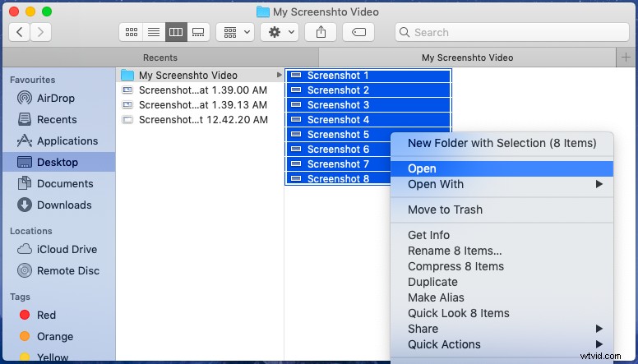The height and width of the screenshot is (364, 638).
Task: Go forward with the right chevron button
Action: coord(40,32)
